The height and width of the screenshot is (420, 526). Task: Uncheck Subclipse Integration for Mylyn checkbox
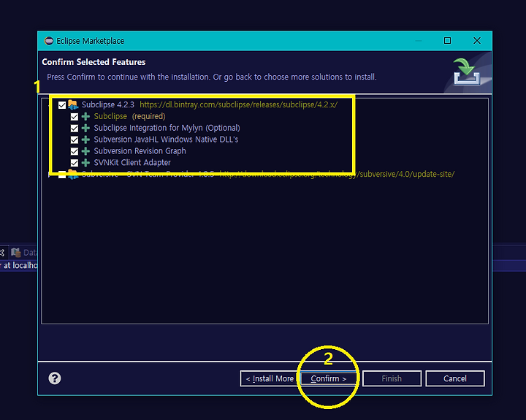[x=74, y=128]
